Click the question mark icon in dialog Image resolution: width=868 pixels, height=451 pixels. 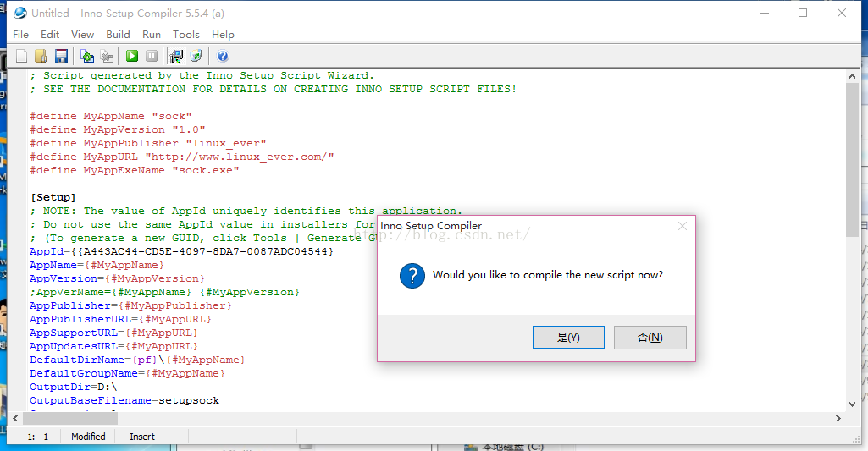click(412, 276)
